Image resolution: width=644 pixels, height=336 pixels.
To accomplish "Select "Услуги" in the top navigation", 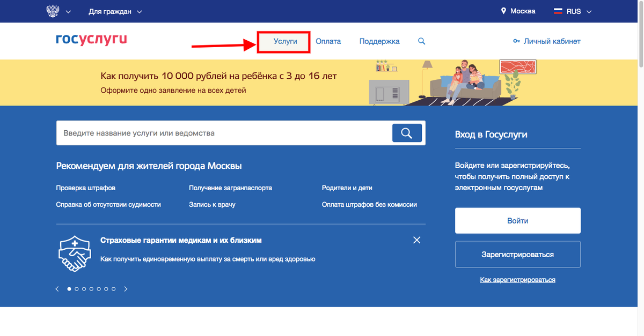I will tap(283, 41).
